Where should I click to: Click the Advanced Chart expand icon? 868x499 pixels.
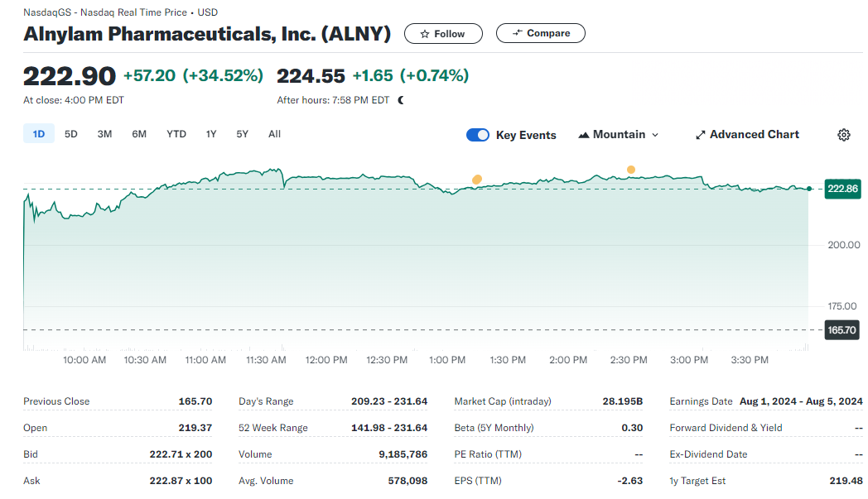700,135
